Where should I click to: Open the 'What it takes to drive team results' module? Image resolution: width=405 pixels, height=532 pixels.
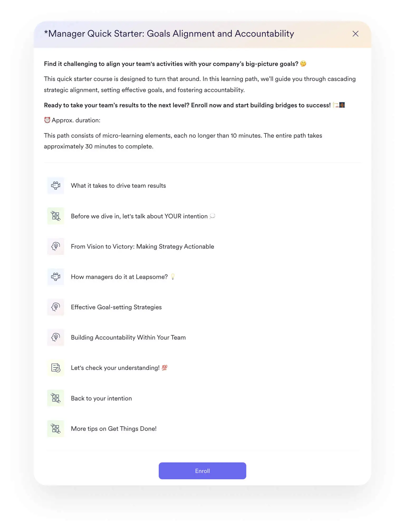point(118,185)
